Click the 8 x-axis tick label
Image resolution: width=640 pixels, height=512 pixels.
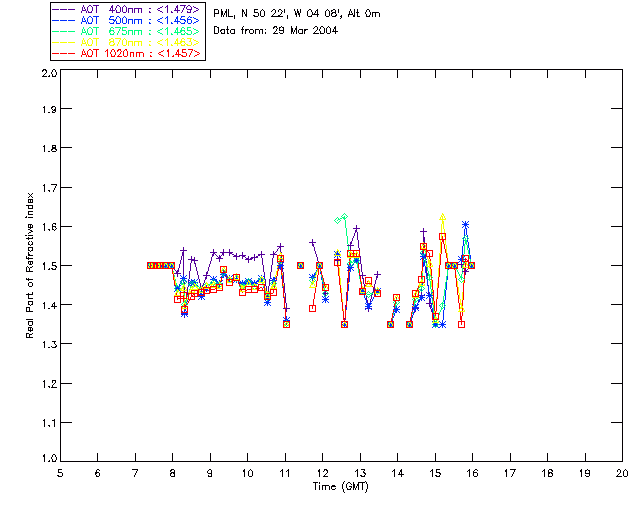coord(173,473)
